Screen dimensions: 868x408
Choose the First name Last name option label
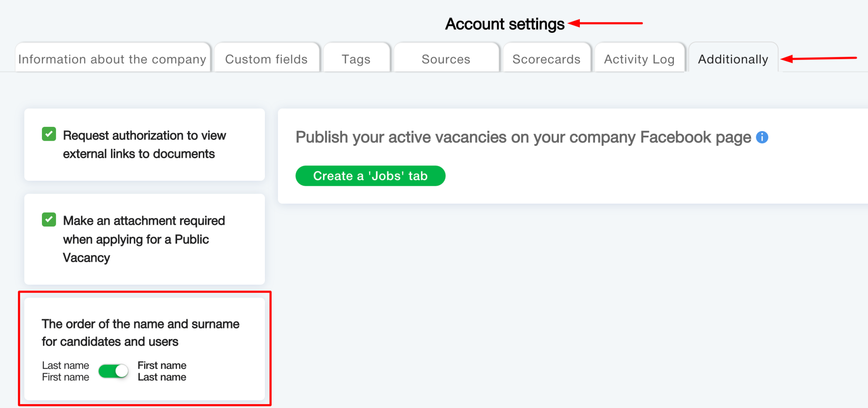pos(162,372)
